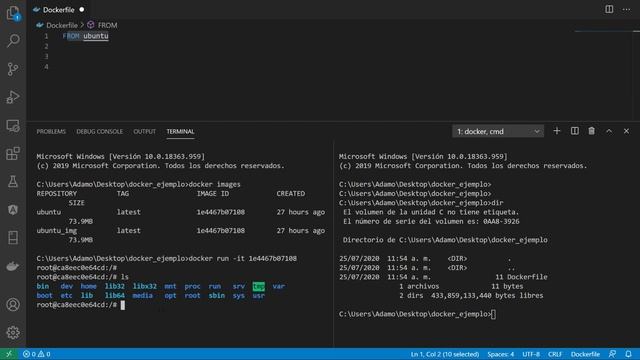640x360 pixels.
Task: Select the TERMINAL tab
Action: coord(180,131)
